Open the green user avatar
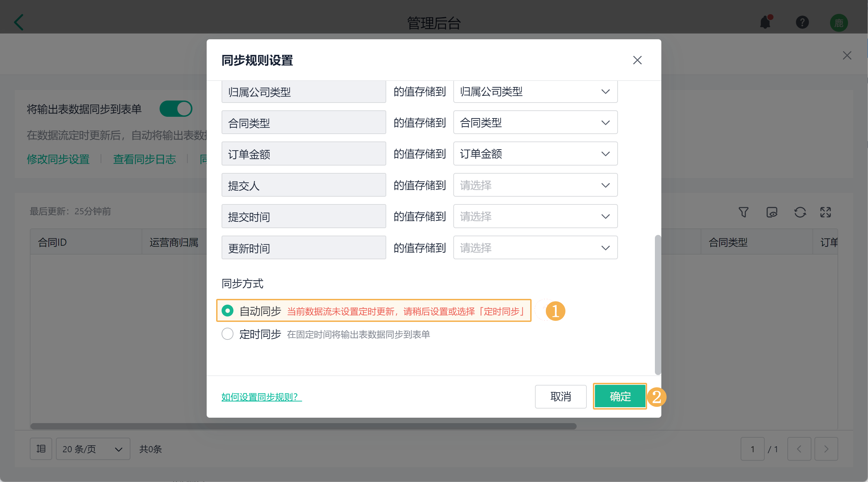Viewport: 868px width, 482px height. click(839, 23)
